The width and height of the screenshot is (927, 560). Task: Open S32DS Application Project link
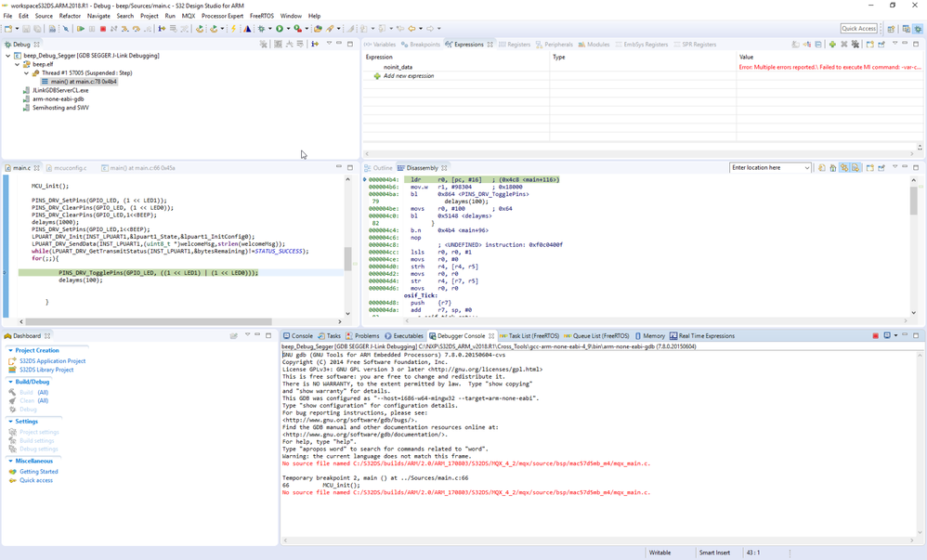click(x=53, y=361)
